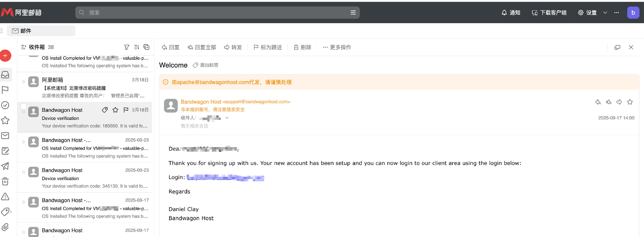The image size is (644, 237).
Task: Flag the Device verification 185660 email in list
Action: (126, 110)
